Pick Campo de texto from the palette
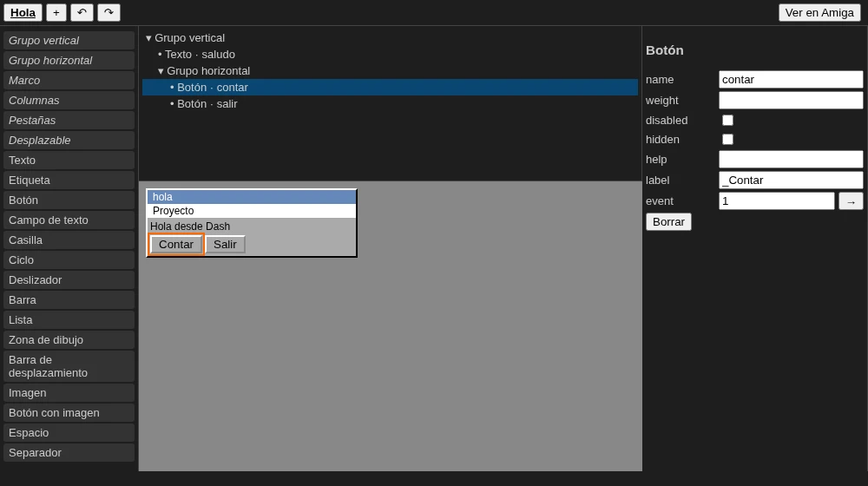868x486 pixels. click(69, 220)
